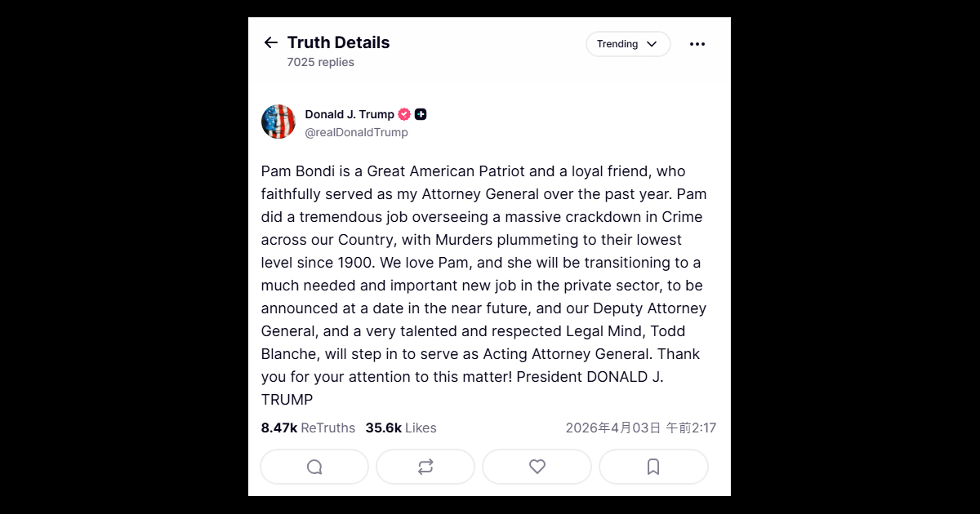Bookmark this Truth post

[653, 467]
